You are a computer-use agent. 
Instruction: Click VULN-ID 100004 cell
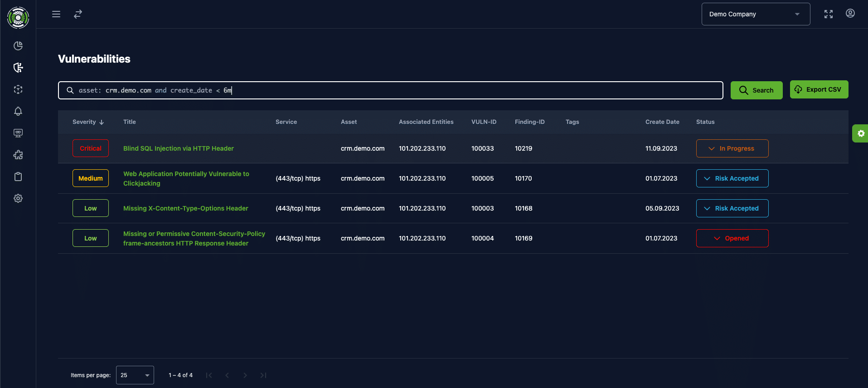coord(483,238)
